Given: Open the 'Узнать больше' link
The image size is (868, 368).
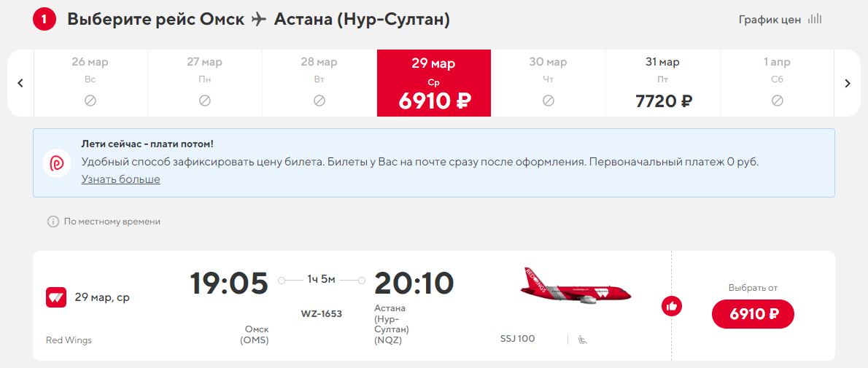Looking at the screenshot, I should 120,179.
